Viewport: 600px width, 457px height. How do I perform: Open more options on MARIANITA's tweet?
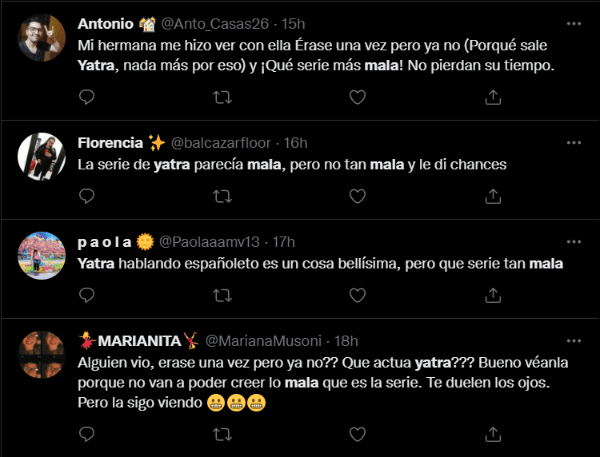point(573,341)
